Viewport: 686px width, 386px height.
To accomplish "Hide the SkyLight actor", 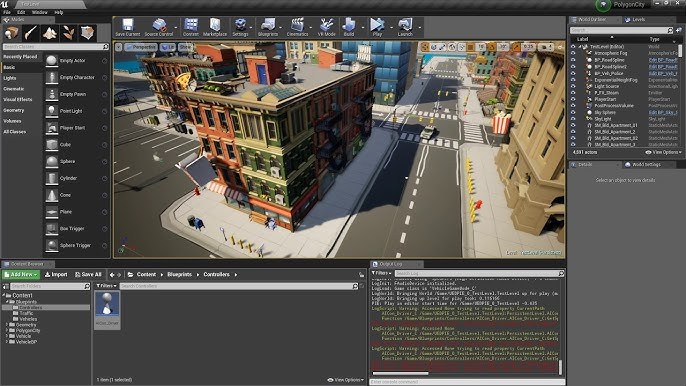I will coord(573,119).
